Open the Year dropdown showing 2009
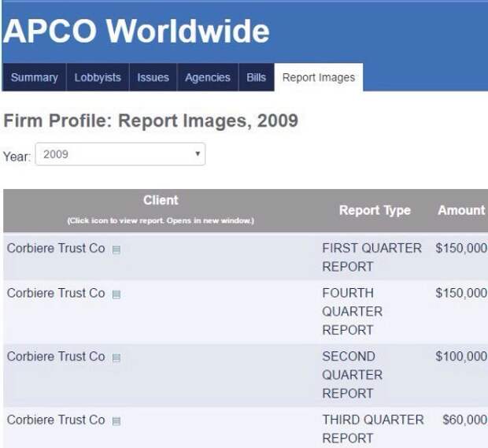The image size is (488, 448). pyautogui.click(x=120, y=154)
